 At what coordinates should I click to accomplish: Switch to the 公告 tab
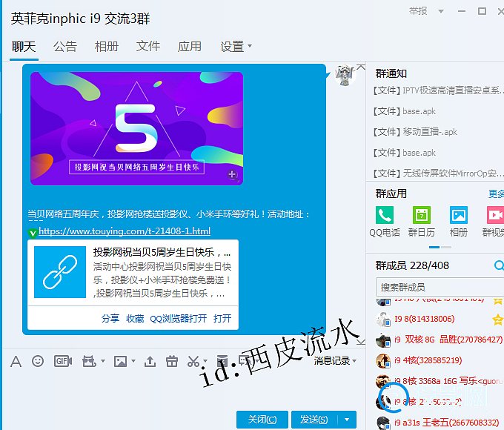click(x=65, y=46)
